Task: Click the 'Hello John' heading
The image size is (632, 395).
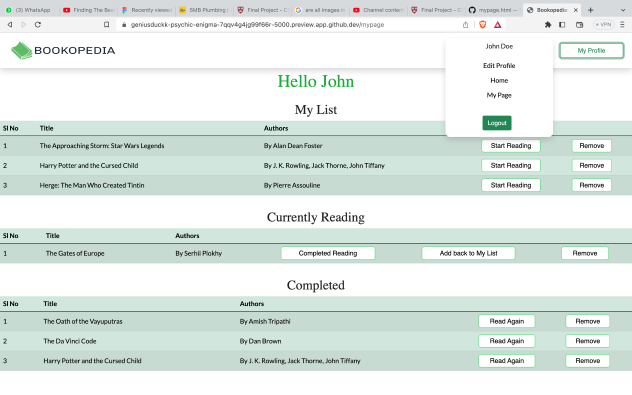Action: (x=316, y=81)
